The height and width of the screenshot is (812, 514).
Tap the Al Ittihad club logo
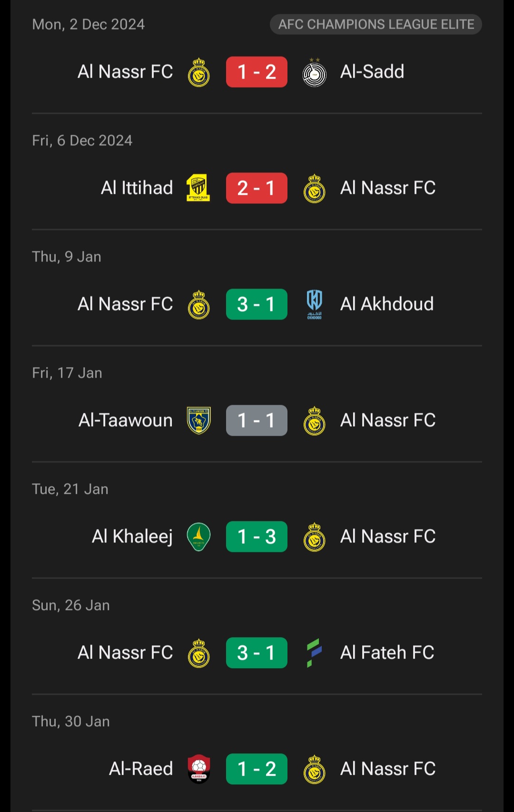[x=198, y=188]
